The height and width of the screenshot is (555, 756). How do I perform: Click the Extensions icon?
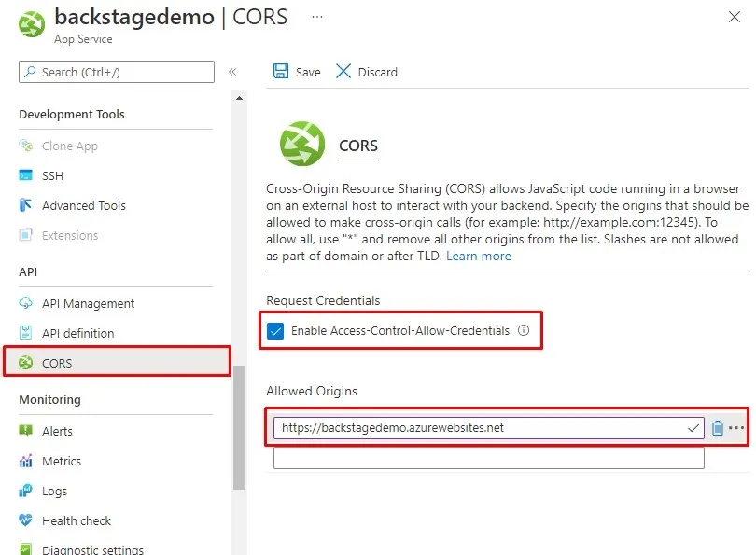coord(25,235)
